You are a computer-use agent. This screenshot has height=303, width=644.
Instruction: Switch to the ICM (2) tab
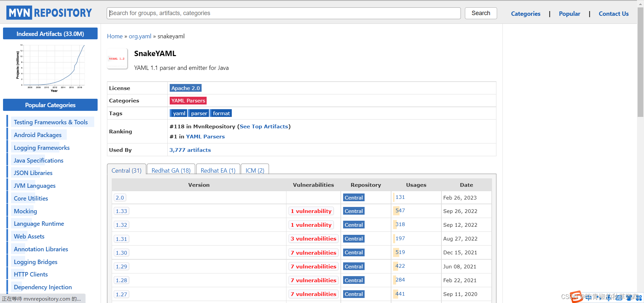(255, 170)
